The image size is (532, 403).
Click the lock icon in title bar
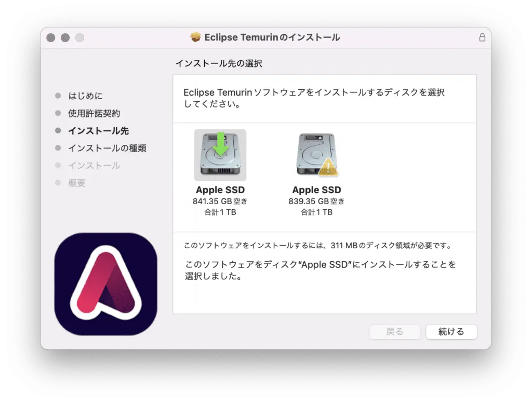click(482, 37)
